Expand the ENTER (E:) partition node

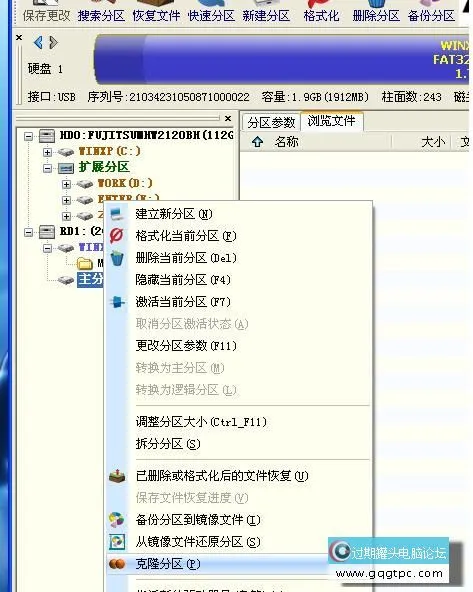click(x=66, y=200)
